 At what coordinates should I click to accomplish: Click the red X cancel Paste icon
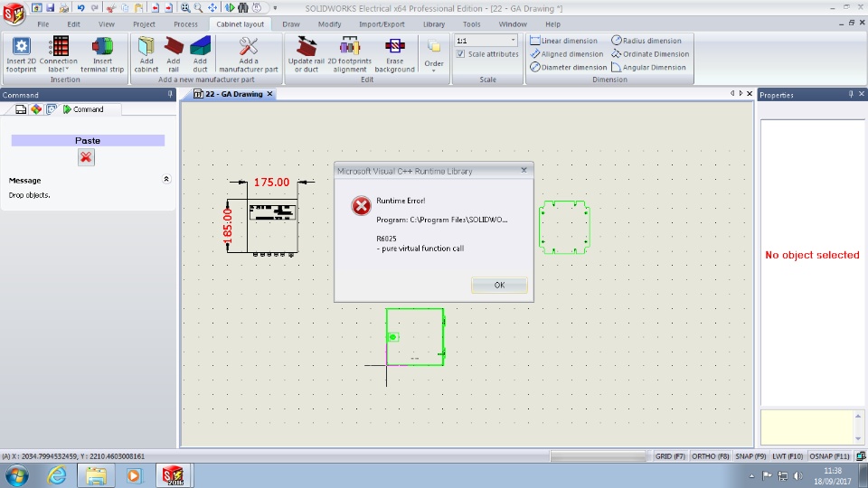click(x=86, y=157)
